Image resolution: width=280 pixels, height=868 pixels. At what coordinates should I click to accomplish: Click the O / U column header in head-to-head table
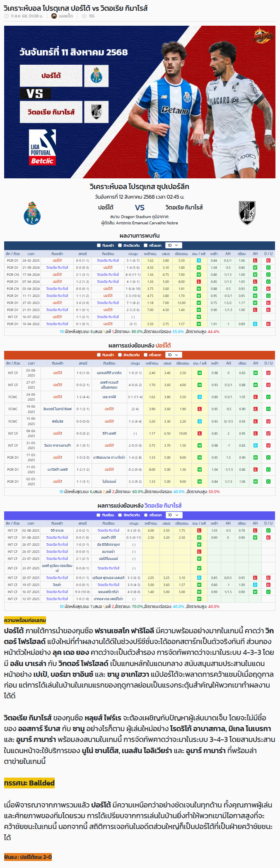[x=268, y=253]
